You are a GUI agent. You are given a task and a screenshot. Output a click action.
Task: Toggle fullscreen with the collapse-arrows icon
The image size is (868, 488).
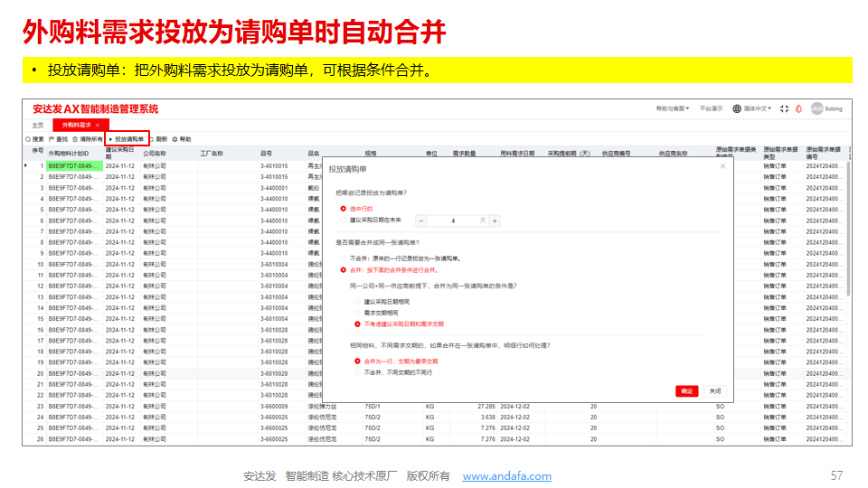tap(784, 108)
